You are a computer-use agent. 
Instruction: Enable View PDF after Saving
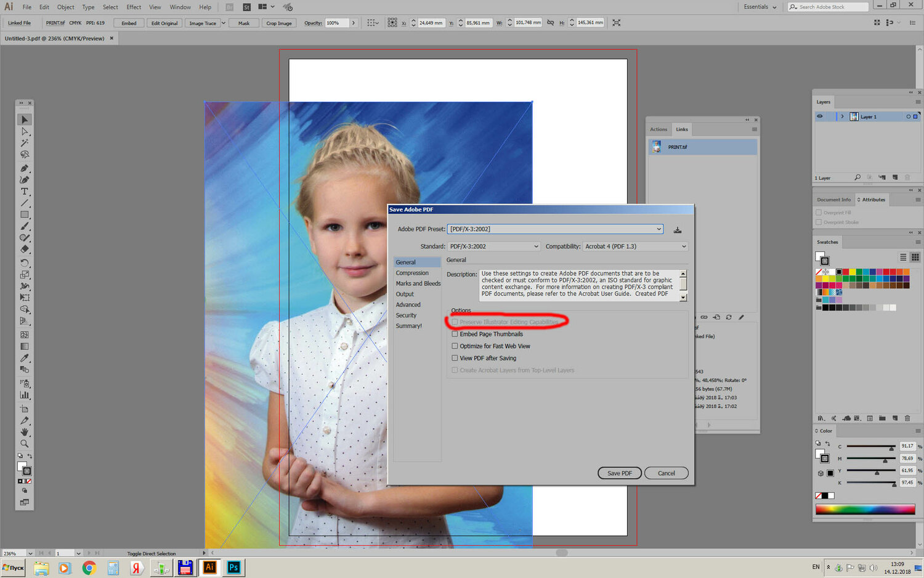pos(455,358)
